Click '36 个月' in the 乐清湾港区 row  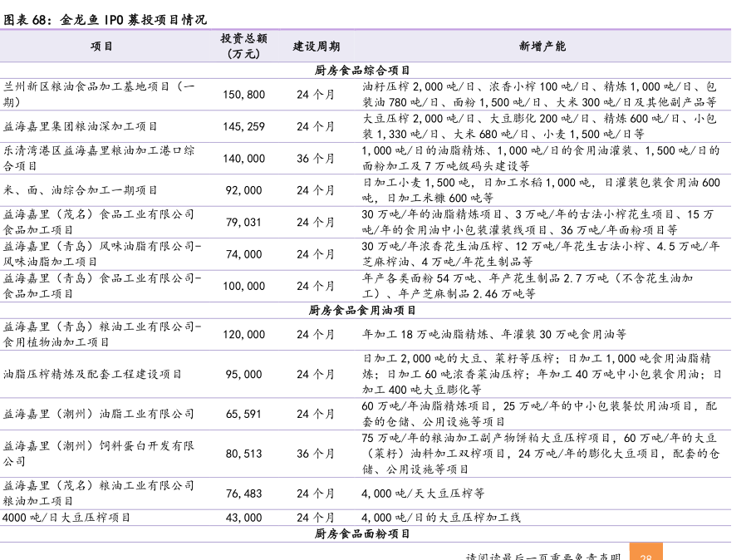[315, 159]
